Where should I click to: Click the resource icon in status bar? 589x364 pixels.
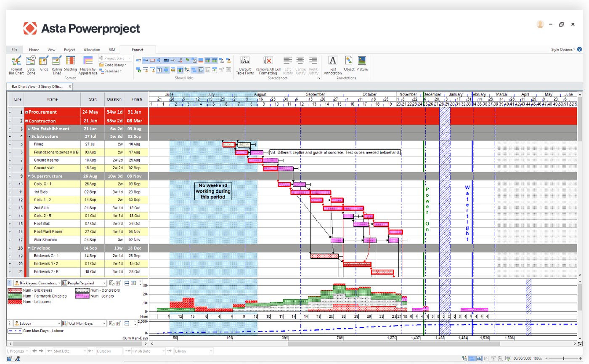point(464,358)
